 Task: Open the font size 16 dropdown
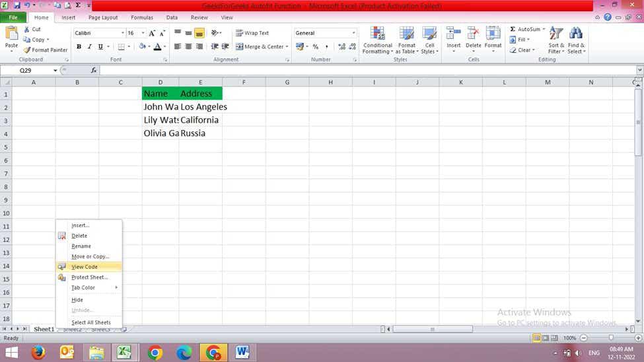[143, 33]
